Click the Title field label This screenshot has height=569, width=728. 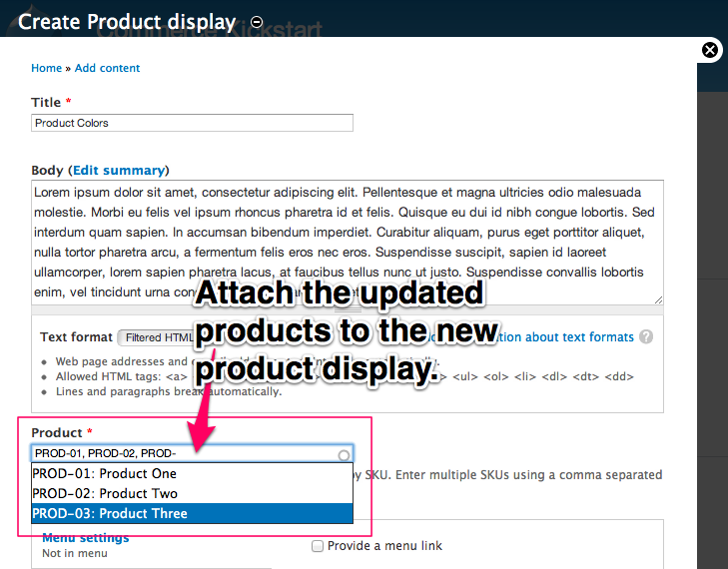click(x=46, y=102)
